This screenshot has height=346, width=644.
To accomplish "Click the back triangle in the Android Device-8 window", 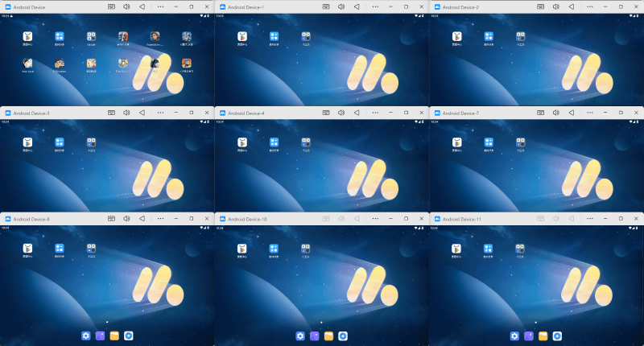I will (x=142, y=219).
